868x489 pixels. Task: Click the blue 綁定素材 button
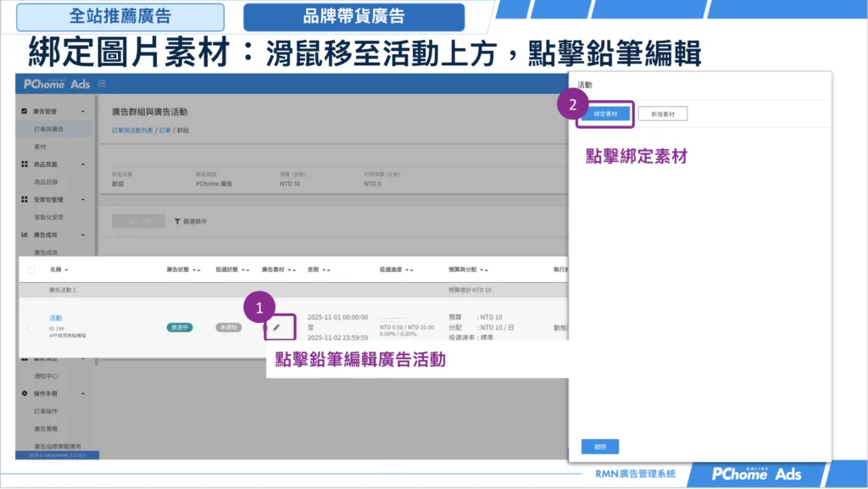pos(605,114)
